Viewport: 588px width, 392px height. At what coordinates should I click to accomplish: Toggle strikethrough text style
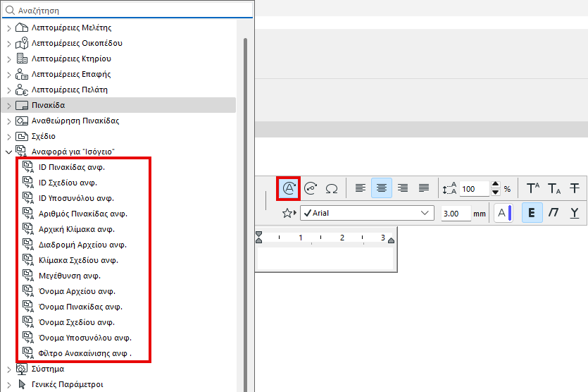(x=575, y=188)
